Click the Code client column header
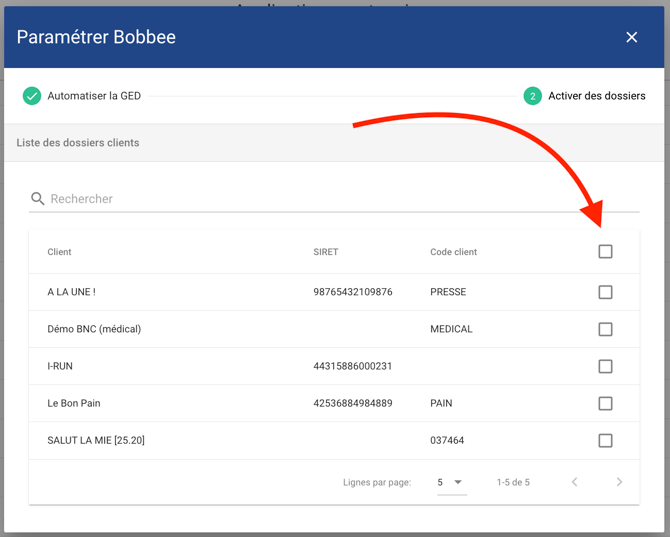This screenshot has height=537, width=670. click(453, 252)
